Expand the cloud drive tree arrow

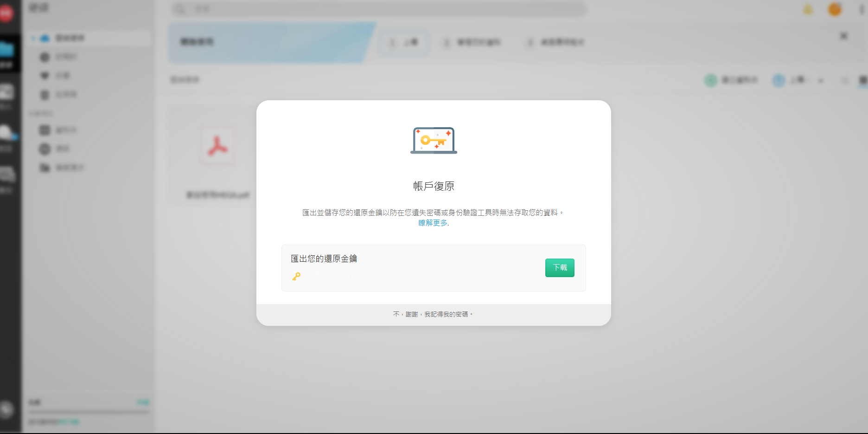[33, 38]
